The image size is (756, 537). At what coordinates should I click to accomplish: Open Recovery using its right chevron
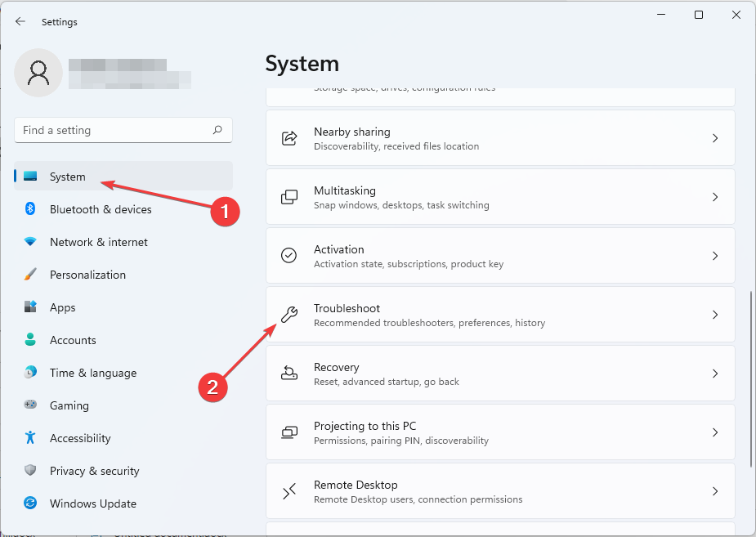point(714,374)
